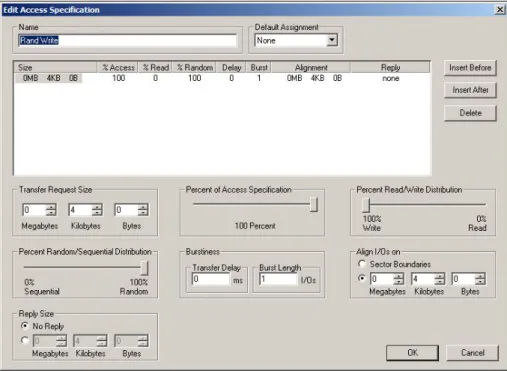
Task: Click the Percent of Access Specification slider handle
Action: tap(313, 204)
